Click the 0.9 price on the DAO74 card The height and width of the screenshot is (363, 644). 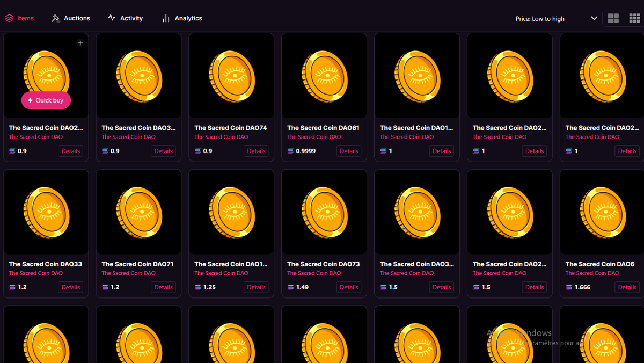click(x=208, y=151)
